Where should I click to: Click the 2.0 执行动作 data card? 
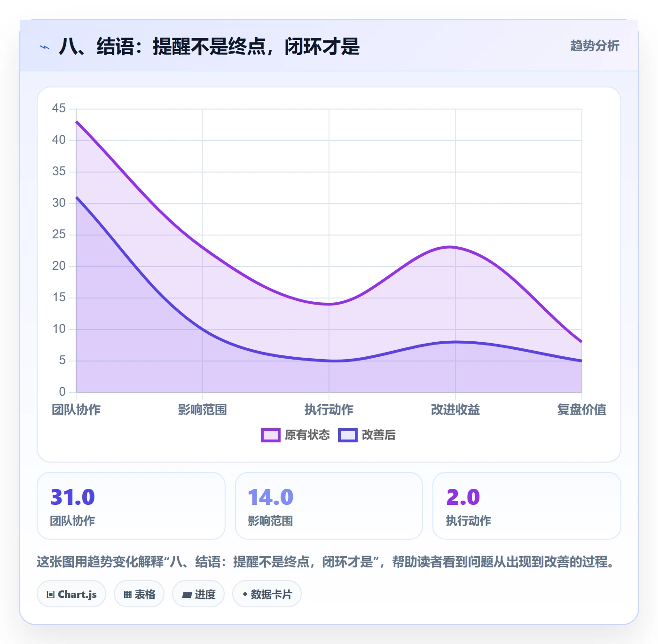pos(527,506)
